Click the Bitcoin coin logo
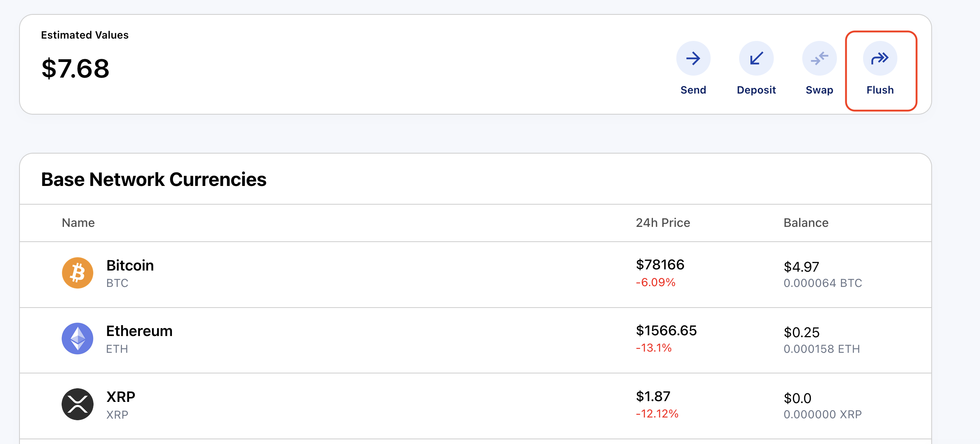This screenshot has width=980, height=444. point(78,273)
